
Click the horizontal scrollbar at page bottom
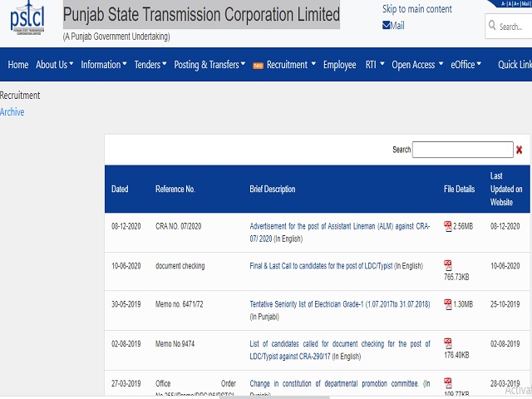(x=274, y=397)
